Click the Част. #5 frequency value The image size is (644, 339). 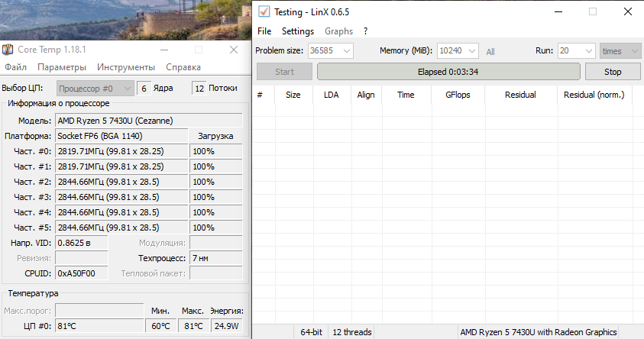[121, 228]
